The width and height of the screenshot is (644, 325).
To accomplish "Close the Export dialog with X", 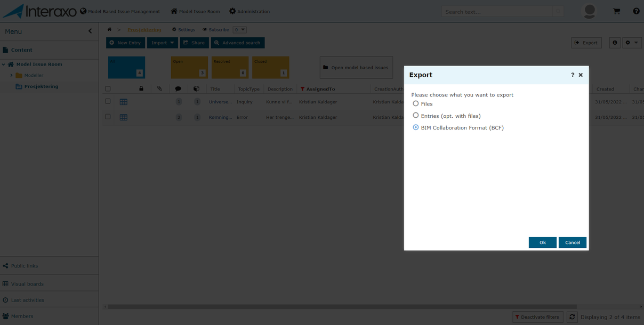I will (x=581, y=75).
